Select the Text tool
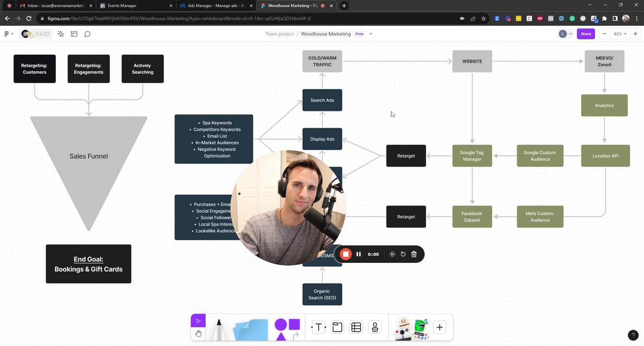The image size is (644, 346). 318,327
